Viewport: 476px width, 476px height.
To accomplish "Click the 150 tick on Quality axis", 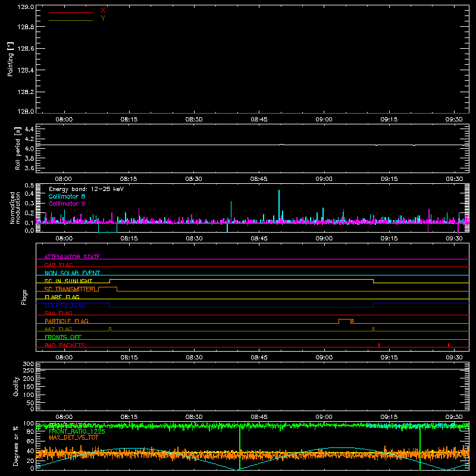I will click(29, 387).
